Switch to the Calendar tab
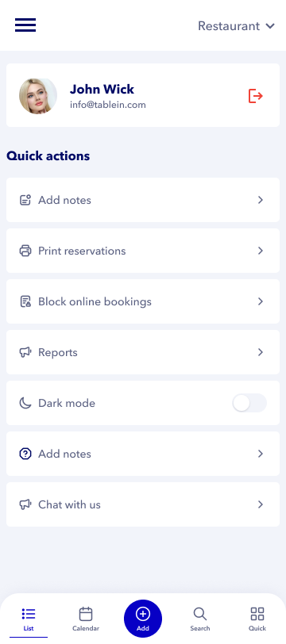 click(x=86, y=619)
